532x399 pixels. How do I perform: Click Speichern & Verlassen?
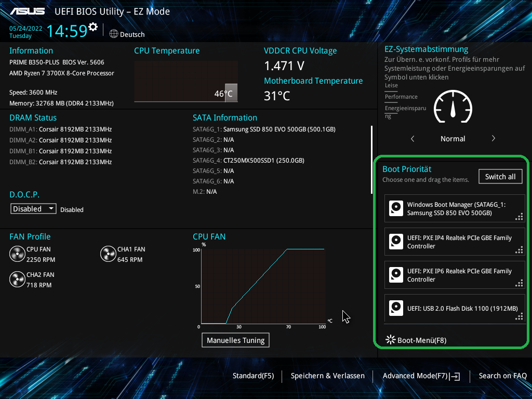pyautogui.click(x=328, y=376)
